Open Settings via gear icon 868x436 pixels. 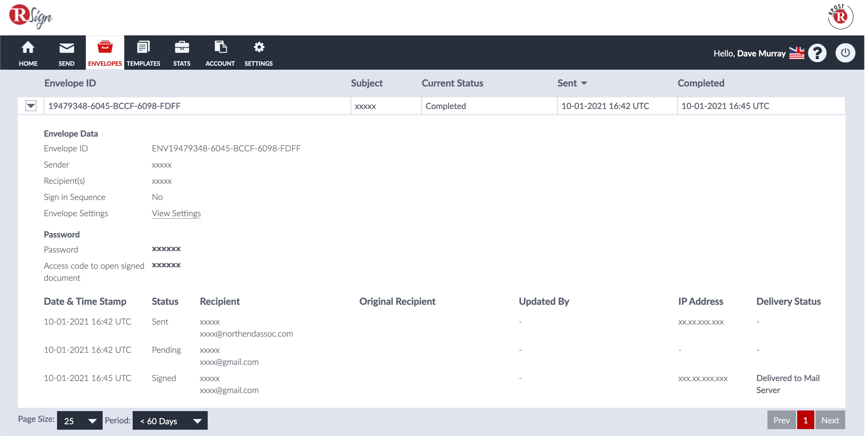click(259, 47)
